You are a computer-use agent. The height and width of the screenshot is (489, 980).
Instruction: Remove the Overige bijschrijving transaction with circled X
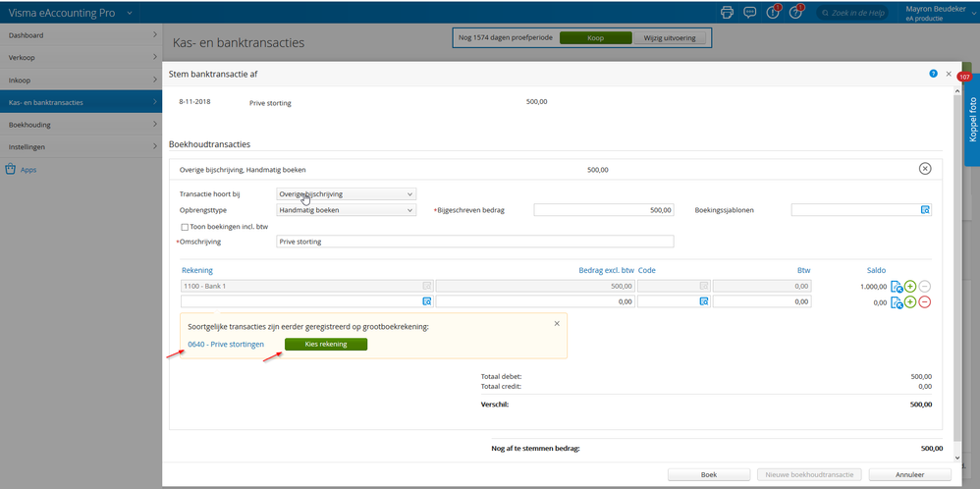click(x=925, y=169)
